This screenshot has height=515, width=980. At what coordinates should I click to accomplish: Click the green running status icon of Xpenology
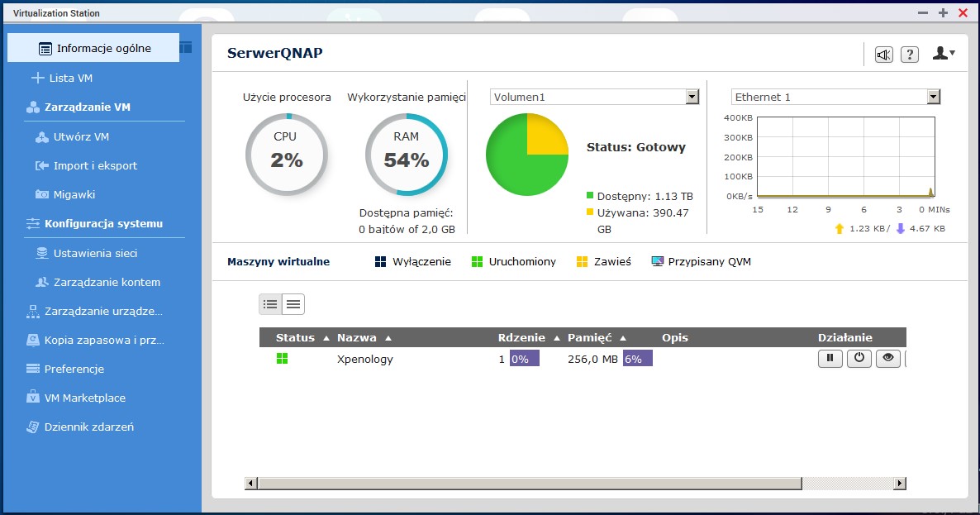coord(282,358)
